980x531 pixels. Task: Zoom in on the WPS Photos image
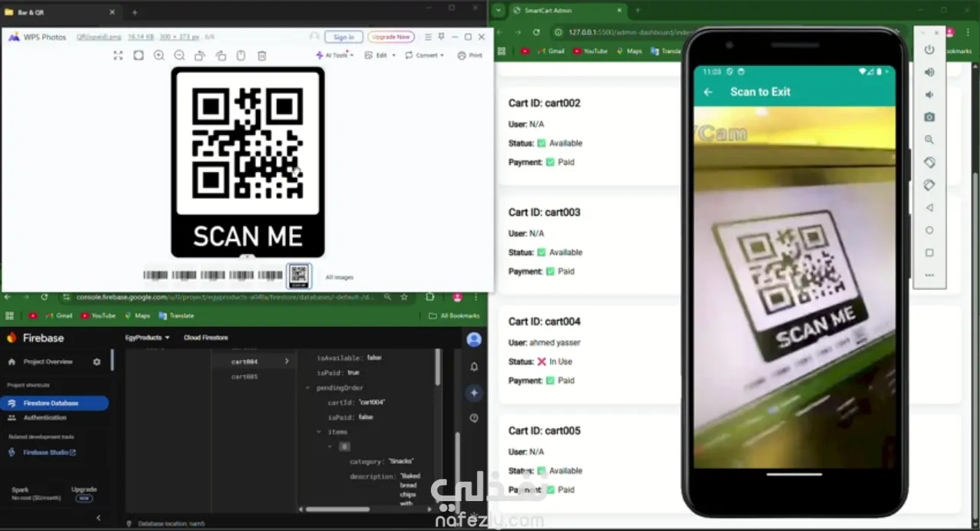pos(159,55)
